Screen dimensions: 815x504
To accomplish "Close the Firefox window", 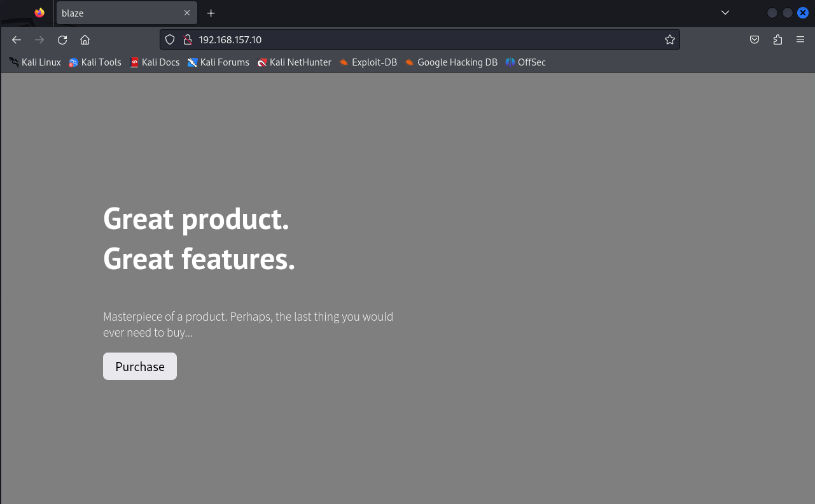I will 803,13.
